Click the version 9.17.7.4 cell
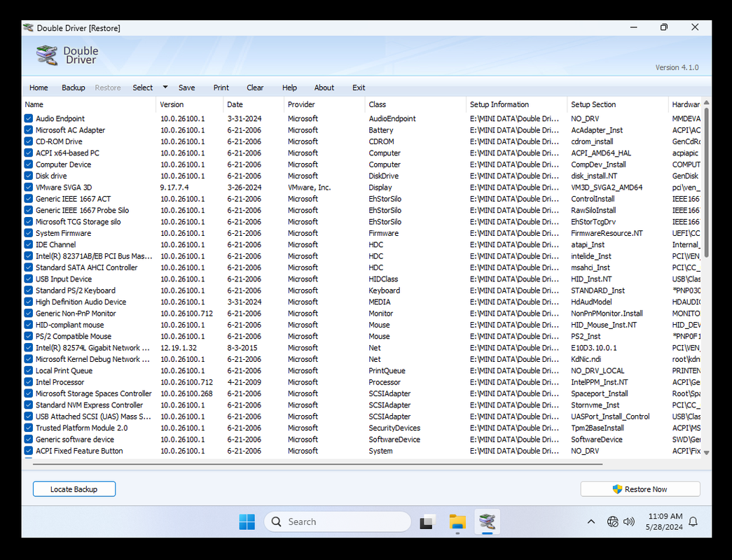This screenshot has width=732, height=560. [x=174, y=187]
